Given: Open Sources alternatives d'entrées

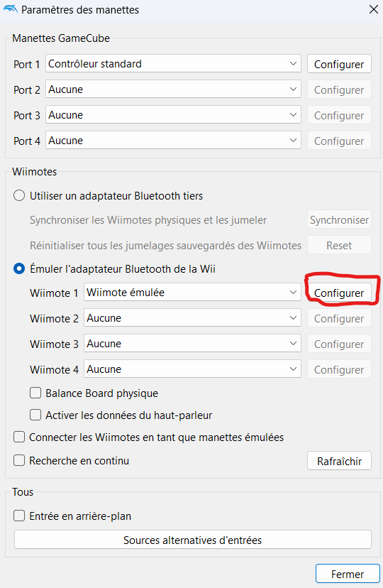Looking at the screenshot, I should (192, 540).
